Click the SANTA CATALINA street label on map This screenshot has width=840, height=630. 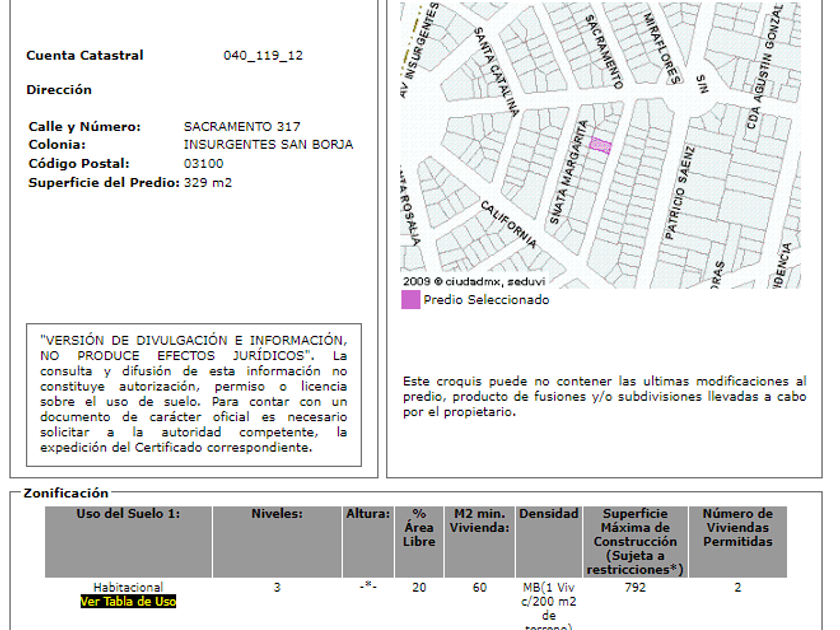[497, 72]
